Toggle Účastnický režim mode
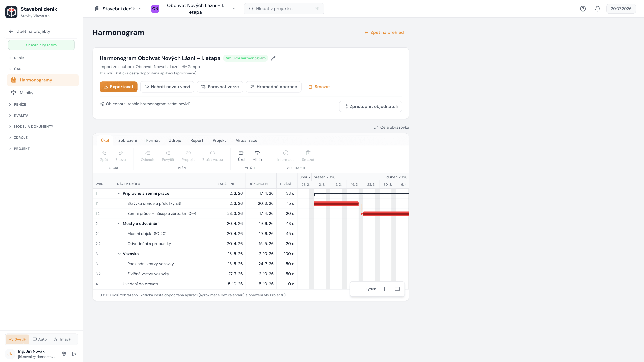644x362 pixels. [41, 45]
